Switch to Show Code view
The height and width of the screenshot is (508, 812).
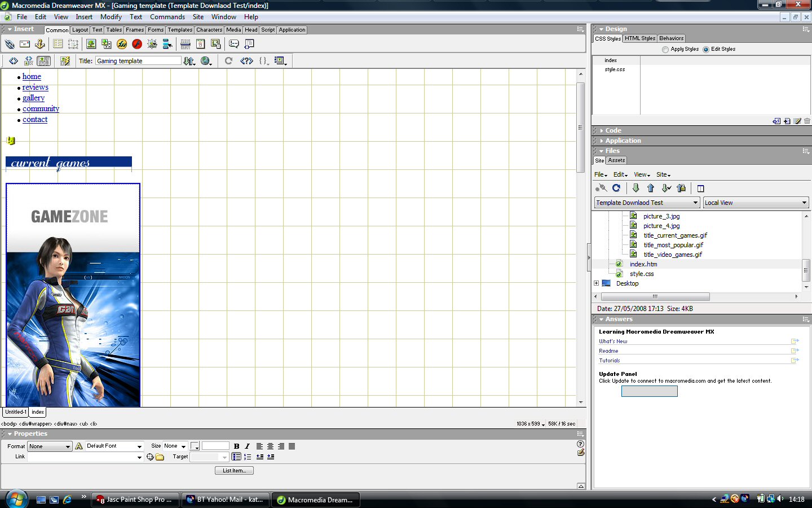click(14, 61)
